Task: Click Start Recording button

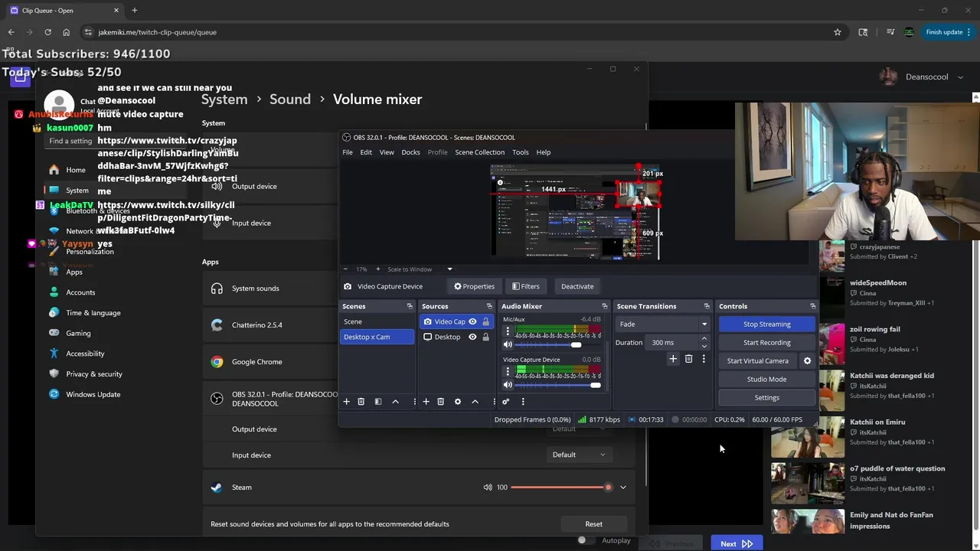Action: [x=766, y=343]
